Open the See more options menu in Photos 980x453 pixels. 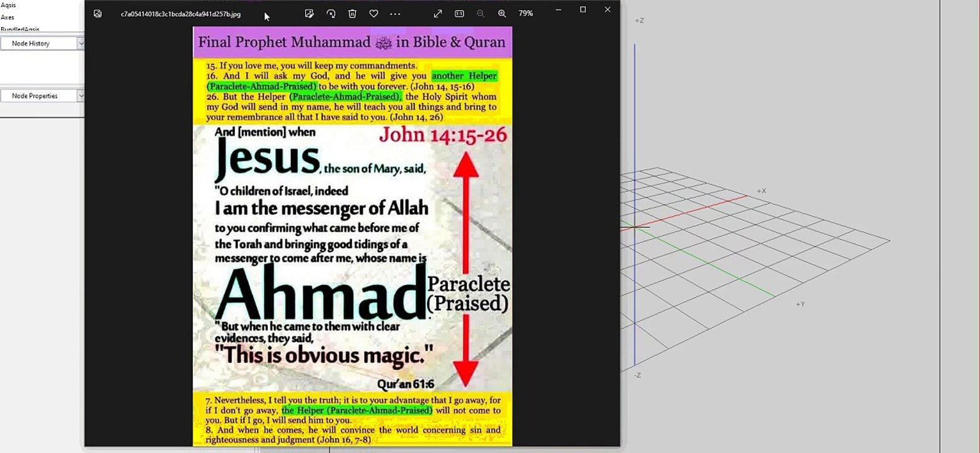[395, 13]
